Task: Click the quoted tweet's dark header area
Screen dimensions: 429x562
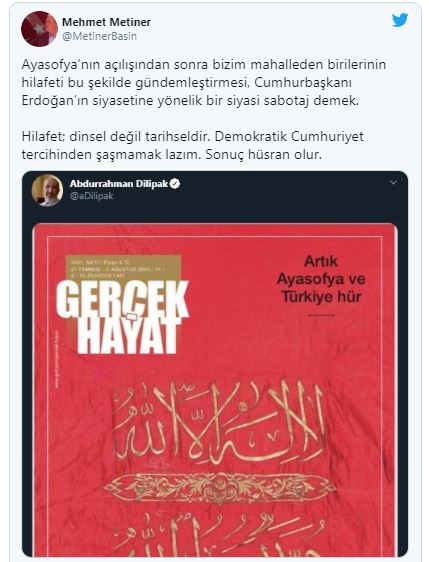Action: pyautogui.click(x=215, y=197)
